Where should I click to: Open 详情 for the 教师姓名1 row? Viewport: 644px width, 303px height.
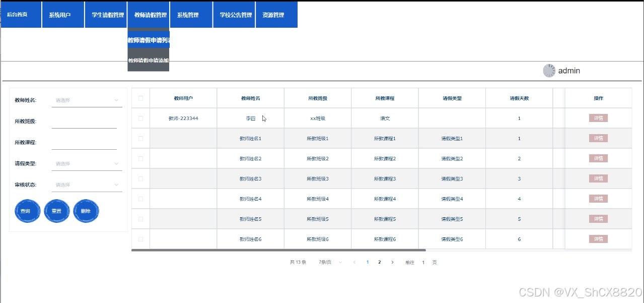click(598, 139)
